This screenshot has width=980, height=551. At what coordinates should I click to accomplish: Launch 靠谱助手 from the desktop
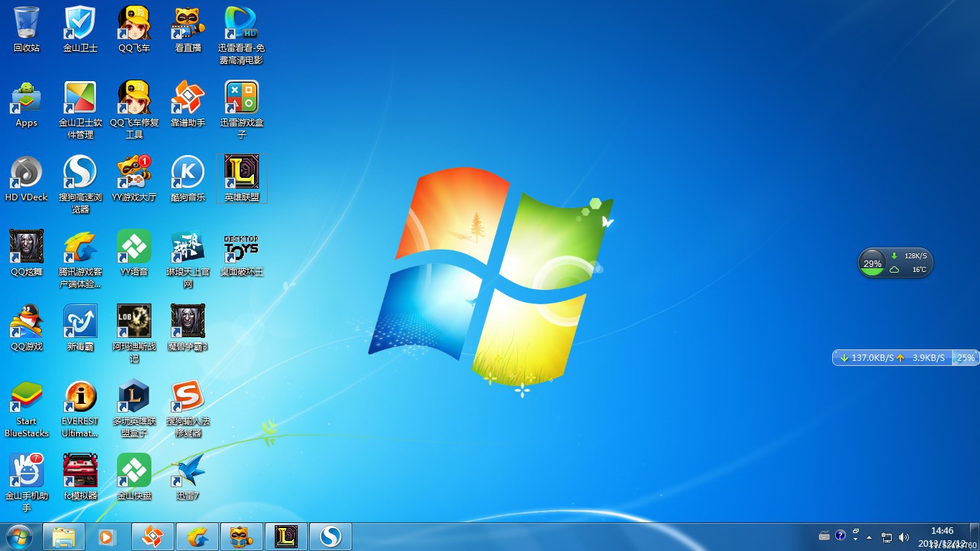[188, 104]
